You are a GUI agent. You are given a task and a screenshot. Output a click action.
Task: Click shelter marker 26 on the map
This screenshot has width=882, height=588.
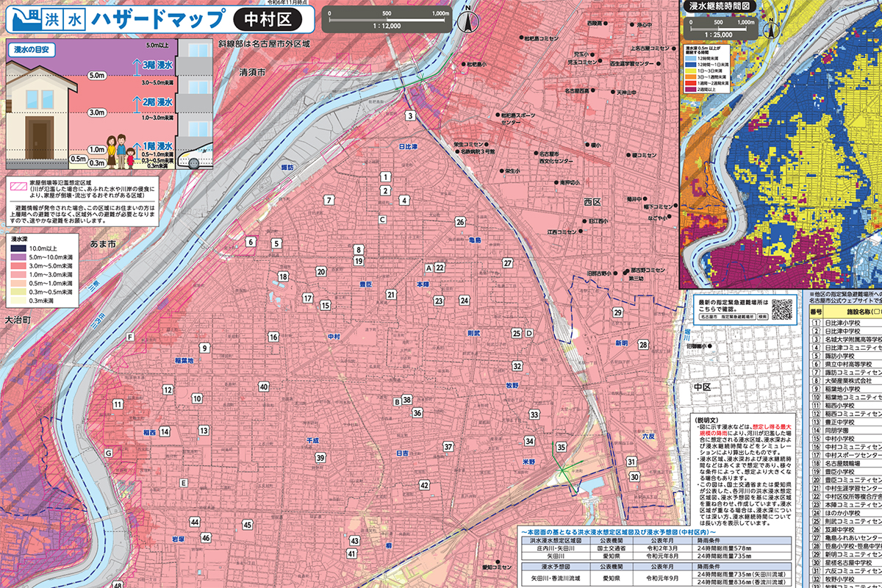459,222
